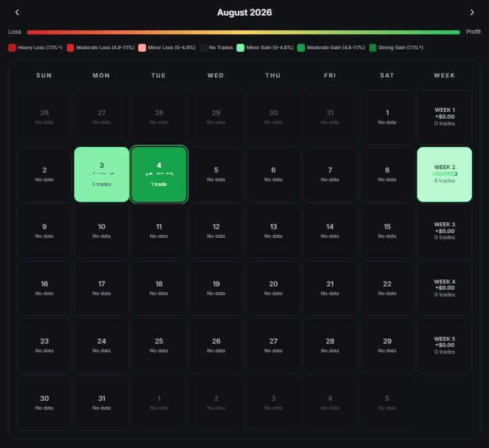Viewport: 489px width, 448px height.
Task: Select the August 15 day cell
Action: click(387, 231)
